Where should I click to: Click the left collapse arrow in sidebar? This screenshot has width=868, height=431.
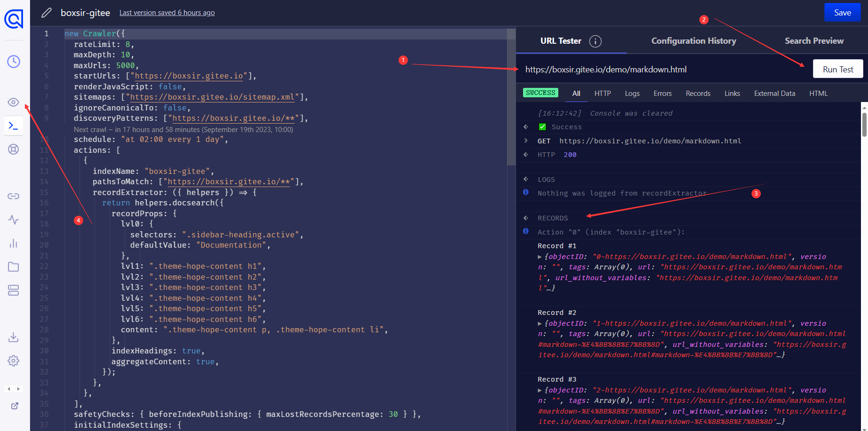tap(8, 389)
